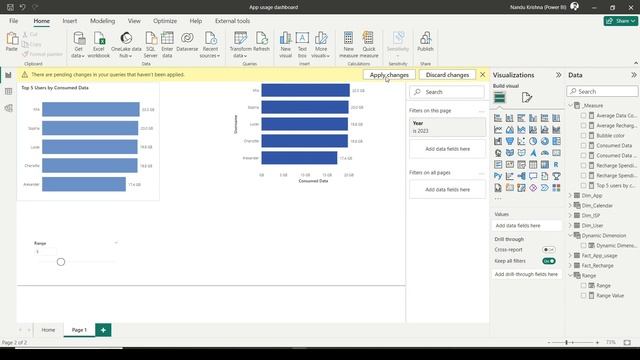Open the Modeling ribbon tab

(x=102, y=21)
